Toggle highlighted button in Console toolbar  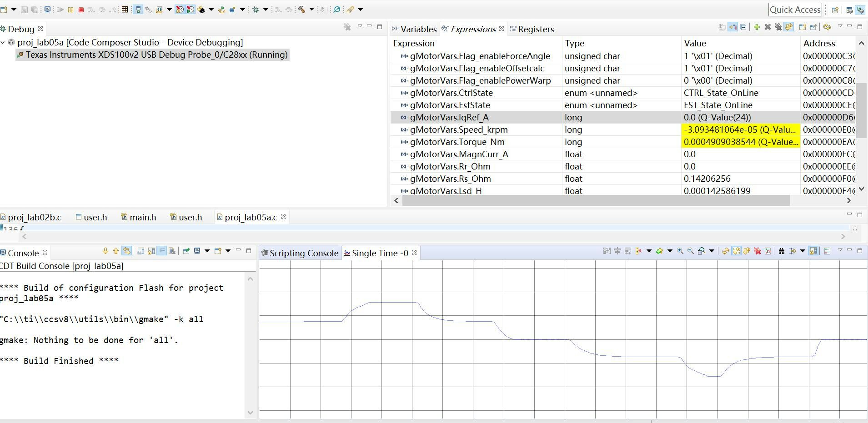pos(161,251)
